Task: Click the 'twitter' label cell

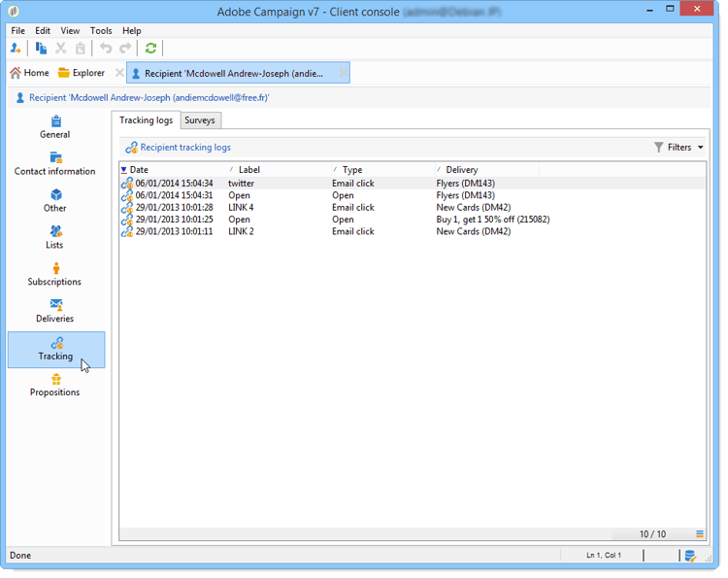Action: coord(241,183)
